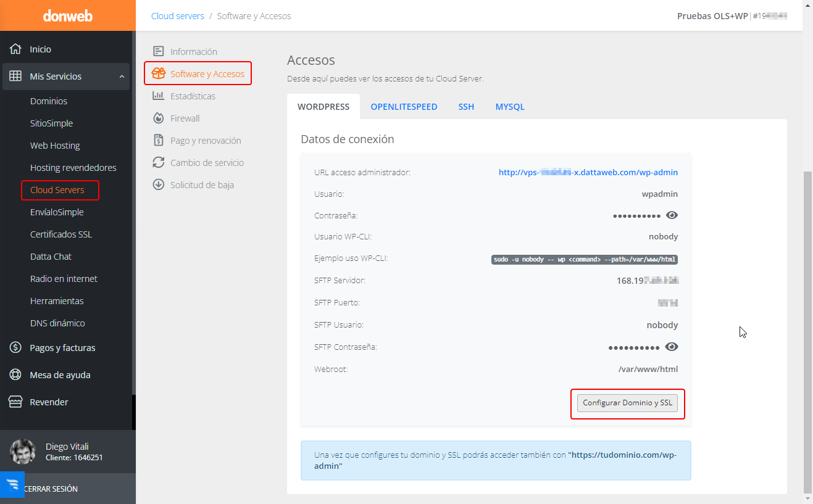
Task: Open the Hosting revendedores menu item
Action: [x=73, y=168]
